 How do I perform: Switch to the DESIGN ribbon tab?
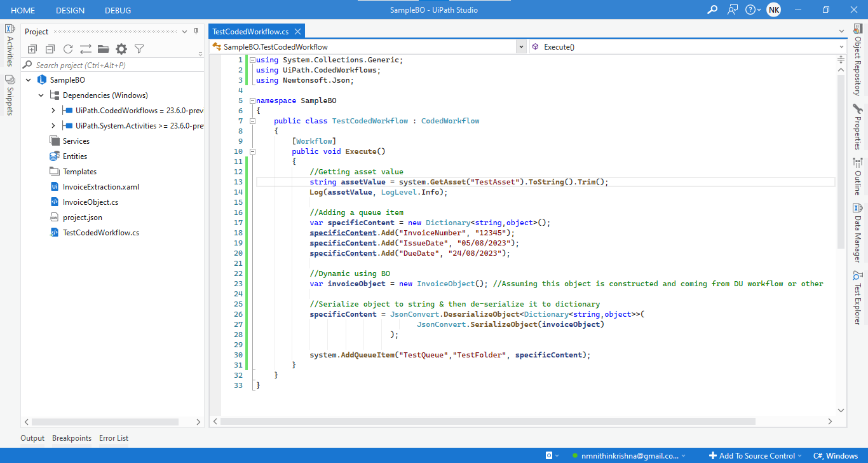point(70,10)
